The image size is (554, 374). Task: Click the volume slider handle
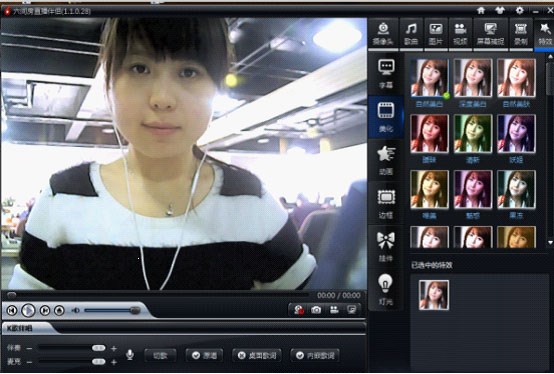(135, 310)
